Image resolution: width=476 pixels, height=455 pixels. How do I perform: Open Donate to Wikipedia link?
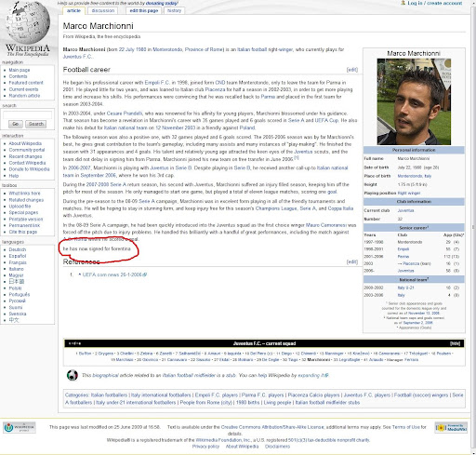[x=29, y=169]
